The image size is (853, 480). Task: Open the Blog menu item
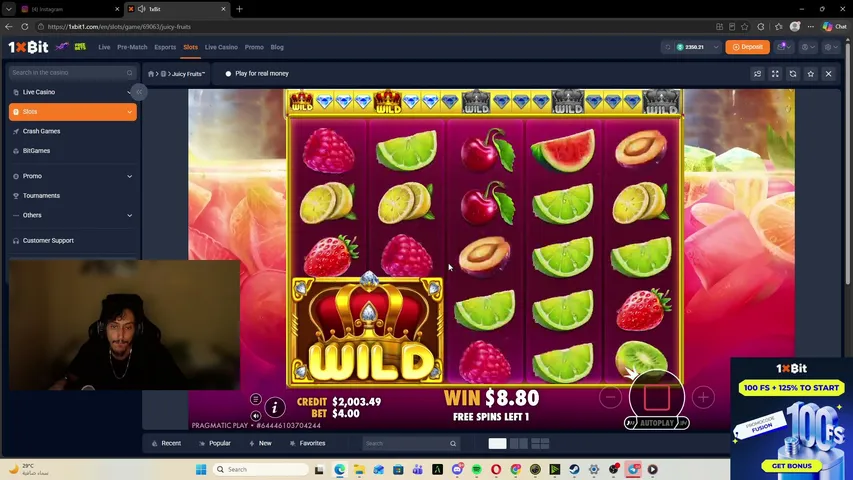coord(277,47)
